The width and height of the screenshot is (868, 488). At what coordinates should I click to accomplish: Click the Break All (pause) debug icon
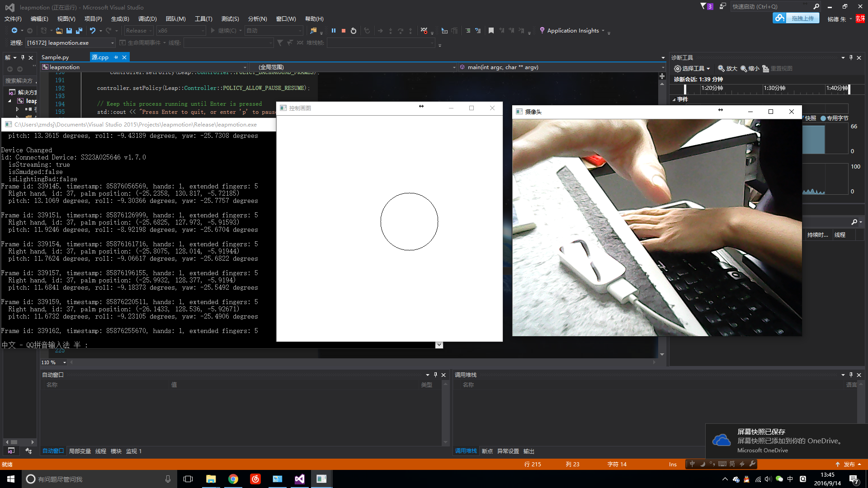[334, 31]
